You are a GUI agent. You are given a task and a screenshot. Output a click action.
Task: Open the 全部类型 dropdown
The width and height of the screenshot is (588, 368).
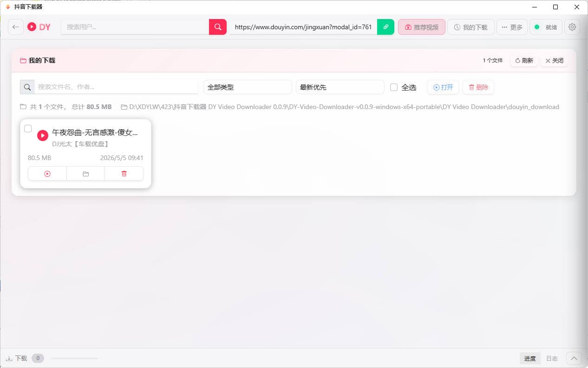[248, 87]
